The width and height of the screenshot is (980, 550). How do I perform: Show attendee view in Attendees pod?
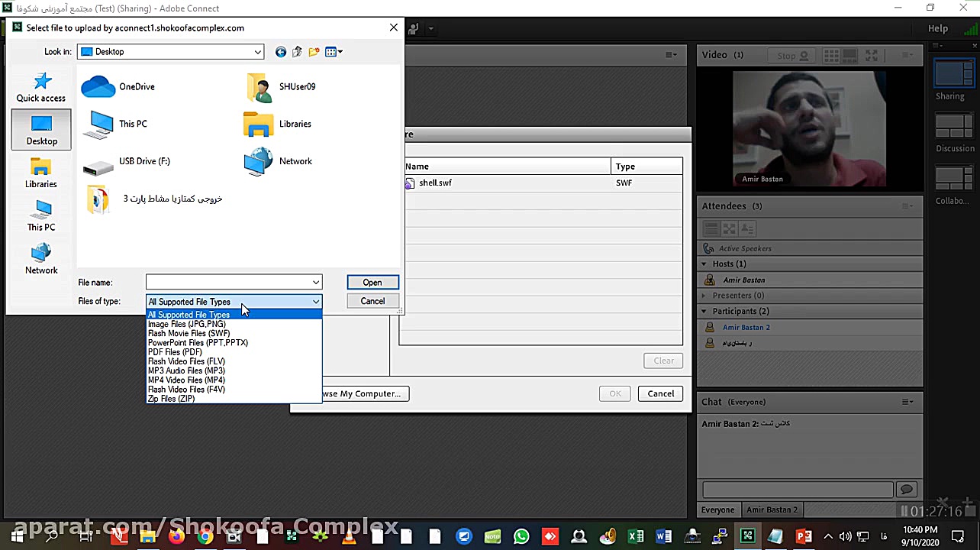[x=711, y=228]
